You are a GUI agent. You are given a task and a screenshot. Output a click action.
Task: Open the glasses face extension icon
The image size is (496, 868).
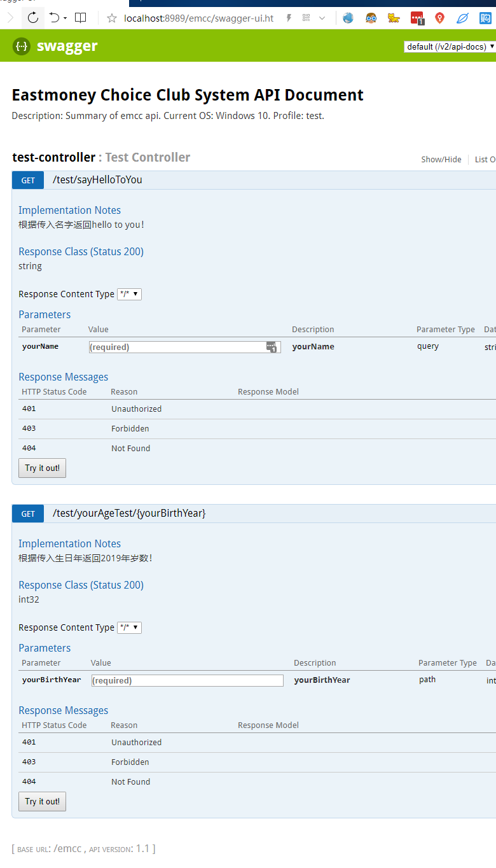pos(371,18)
